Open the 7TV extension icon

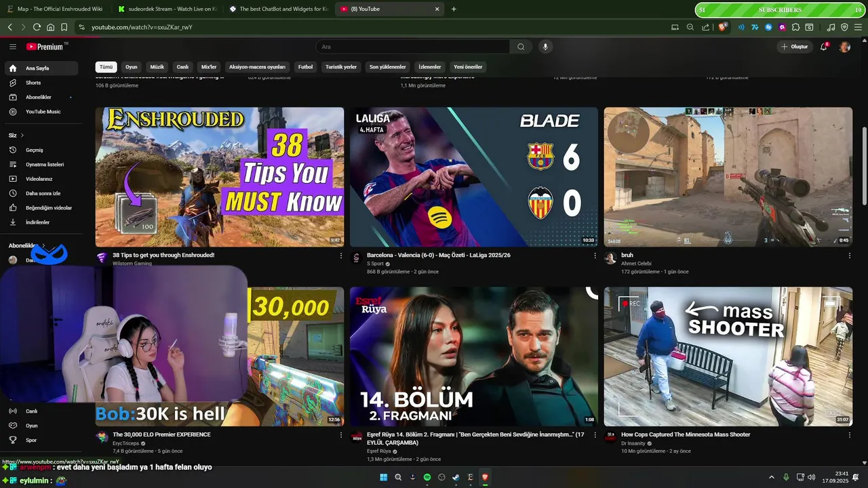[x=755, y=27]
